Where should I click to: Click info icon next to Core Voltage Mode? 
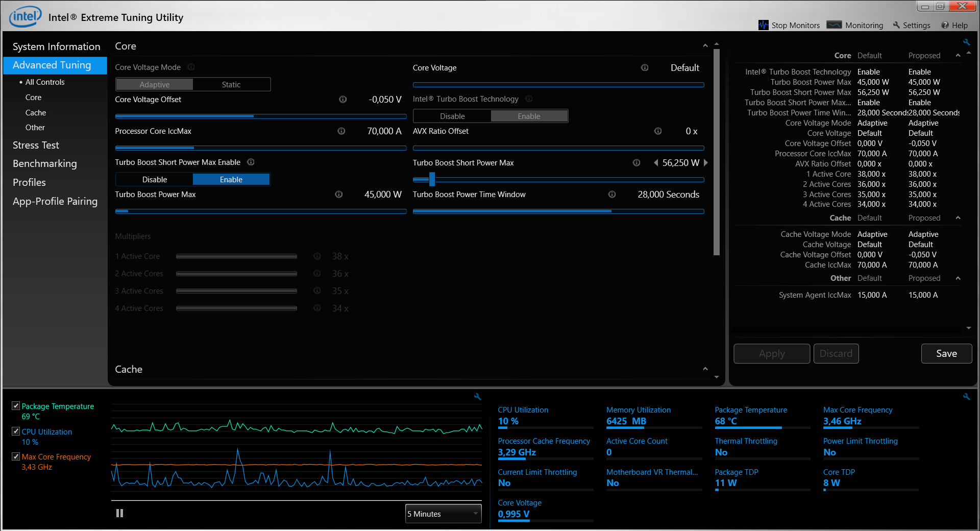191,67
